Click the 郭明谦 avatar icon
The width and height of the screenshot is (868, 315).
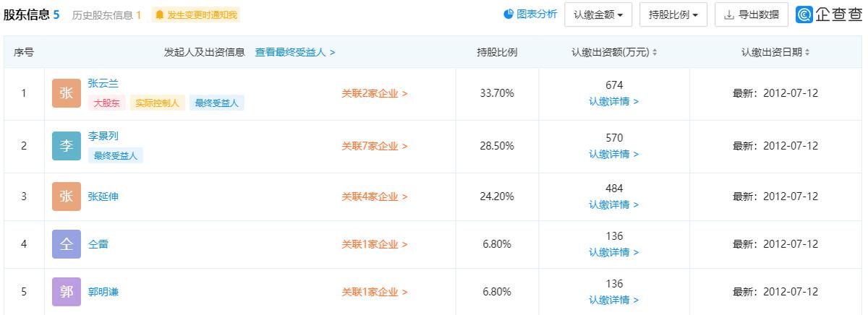67,292
